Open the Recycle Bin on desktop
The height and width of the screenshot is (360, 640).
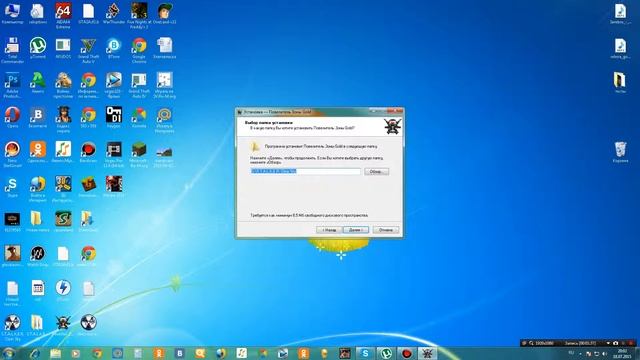pos(620,152)
